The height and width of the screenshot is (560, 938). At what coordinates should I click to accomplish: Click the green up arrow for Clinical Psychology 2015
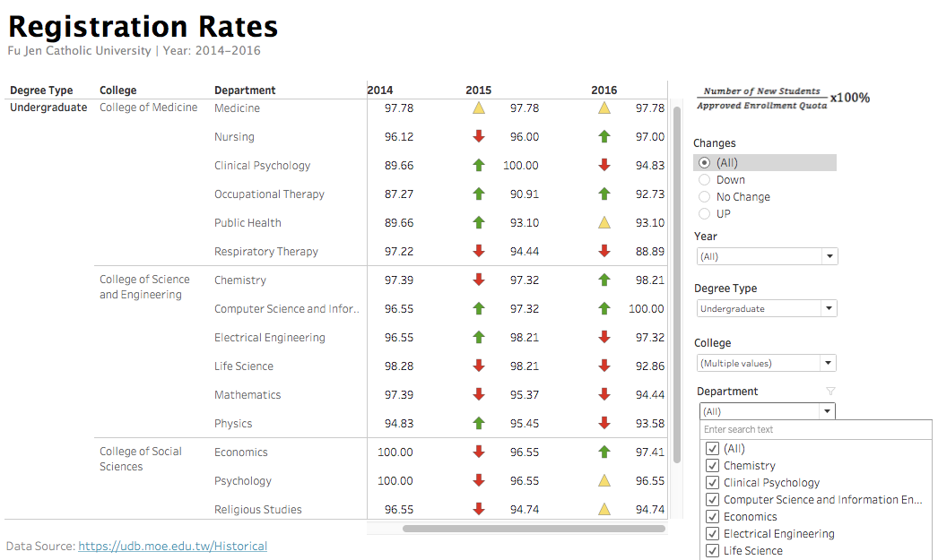(x=479, y=165)
